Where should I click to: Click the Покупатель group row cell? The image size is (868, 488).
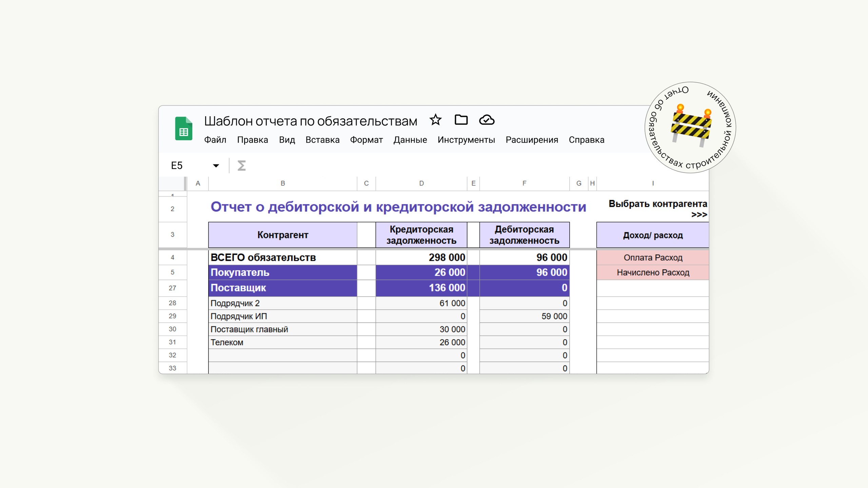(282, 272)
